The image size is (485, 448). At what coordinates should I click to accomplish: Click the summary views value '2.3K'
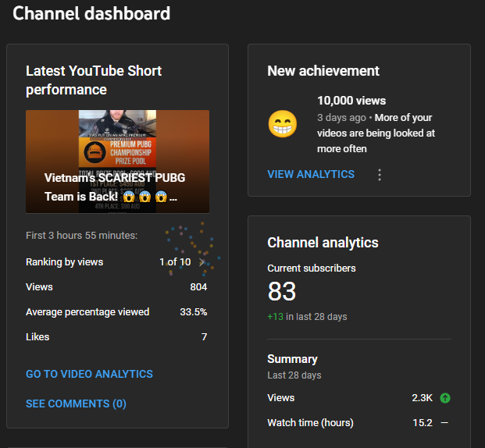[422, 397]
